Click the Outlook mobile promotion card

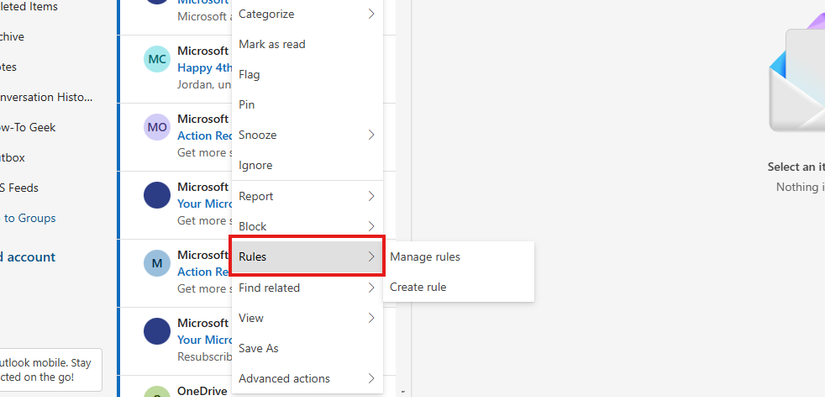tap(51, 370)
